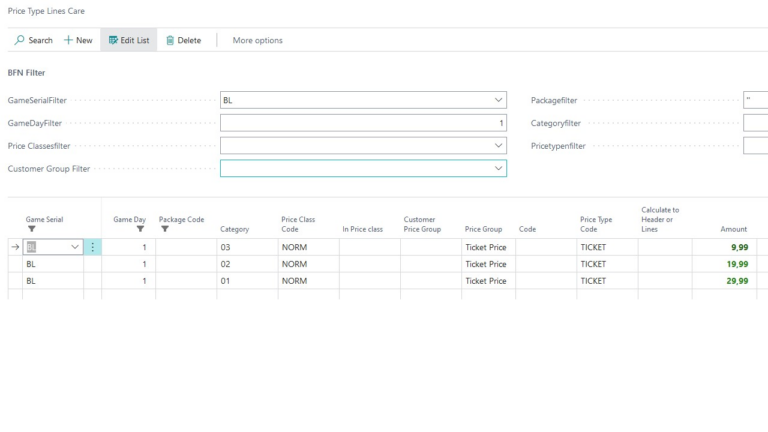The height and width of the screenshot is (432, 768).
Task: Click the Code column header
Action: (528, 229)
